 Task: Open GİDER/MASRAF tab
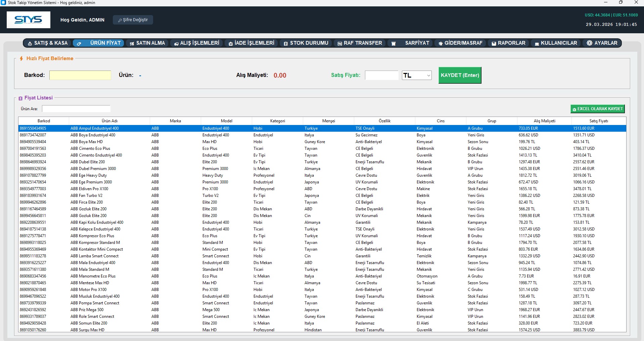(x=460, y=43)
